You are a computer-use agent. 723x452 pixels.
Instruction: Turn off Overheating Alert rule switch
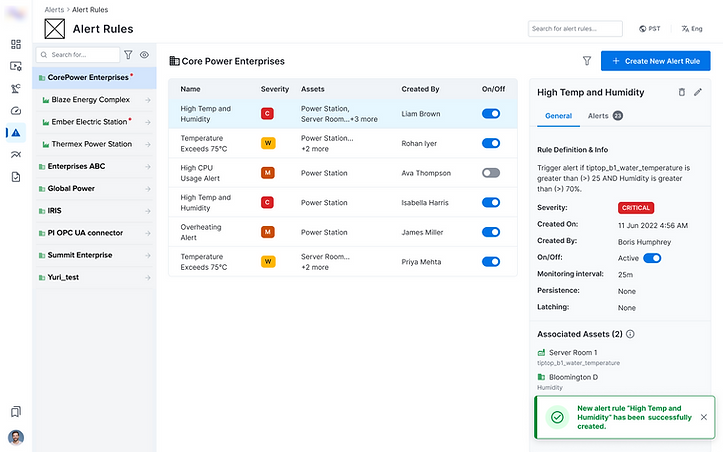[x=490, y=232]
